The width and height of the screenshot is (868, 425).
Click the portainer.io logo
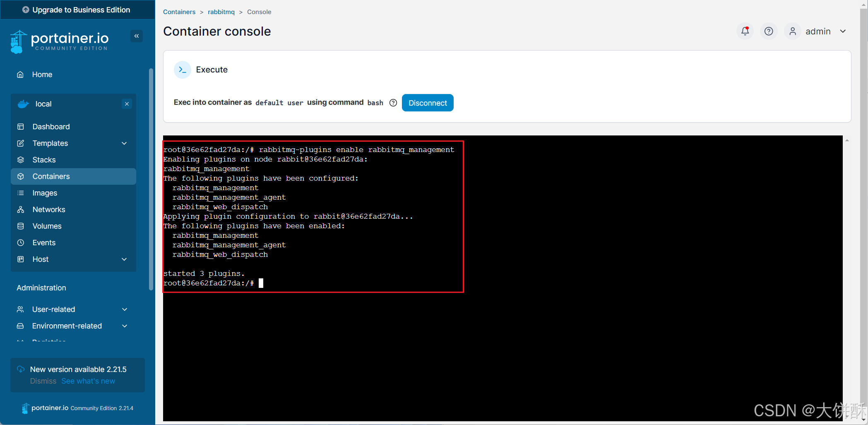[59, 41]
